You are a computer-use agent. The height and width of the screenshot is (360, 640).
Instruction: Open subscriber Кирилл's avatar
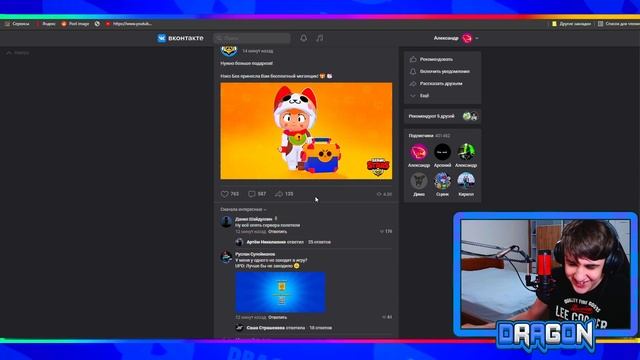[x=466, y=181]
